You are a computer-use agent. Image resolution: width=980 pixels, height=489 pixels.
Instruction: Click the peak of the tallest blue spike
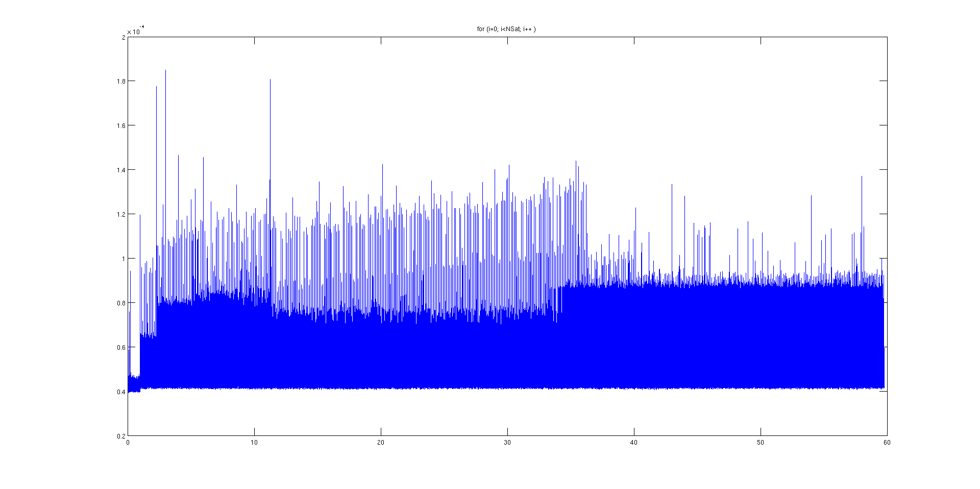pos(165,71)
